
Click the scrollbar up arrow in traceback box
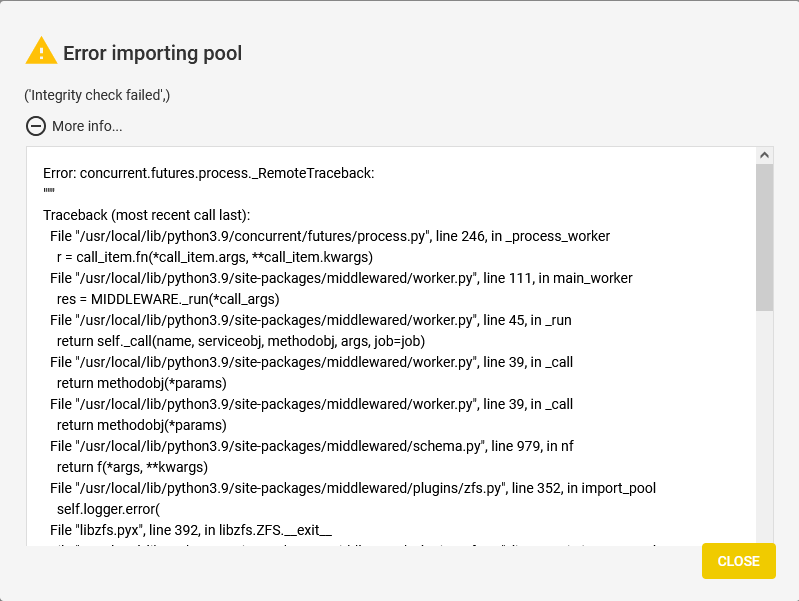pos(764,155)
